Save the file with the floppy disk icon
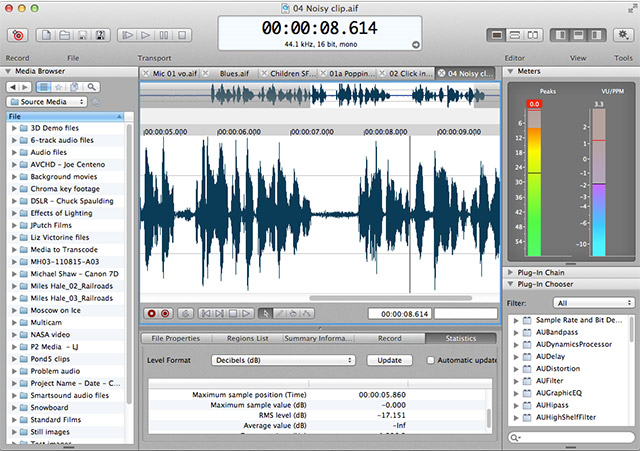This screenshot has width=640, height=451. 82,35
